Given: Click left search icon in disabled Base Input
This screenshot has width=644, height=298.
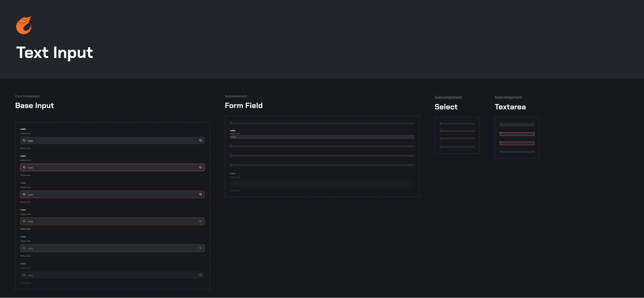Looking at the screenshot, I should [24, 275].
